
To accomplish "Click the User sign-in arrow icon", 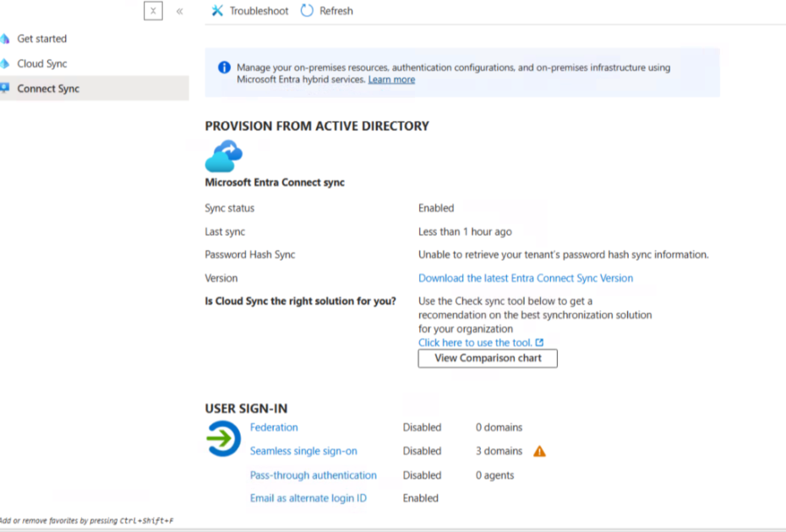I will click(224, 439).
